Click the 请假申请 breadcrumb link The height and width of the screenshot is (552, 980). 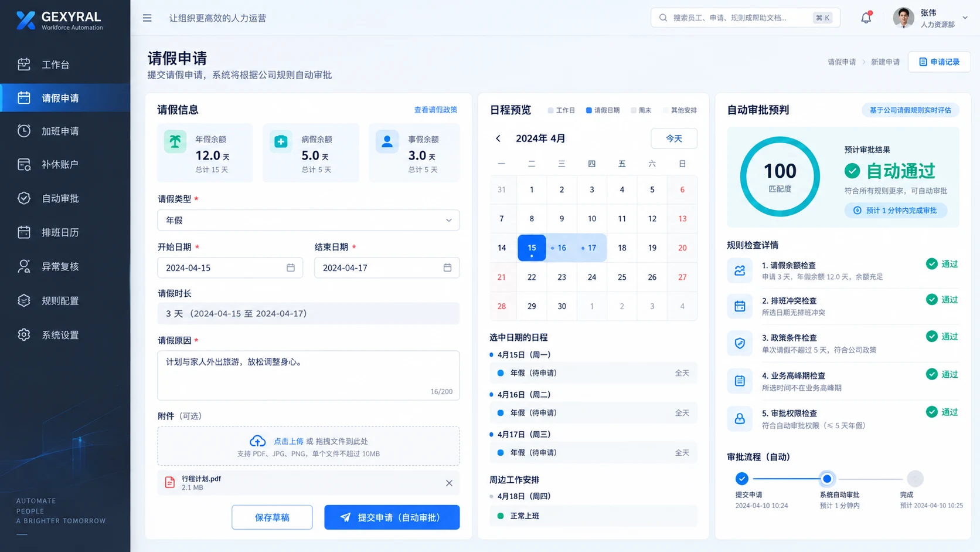(x=842, y=62)
